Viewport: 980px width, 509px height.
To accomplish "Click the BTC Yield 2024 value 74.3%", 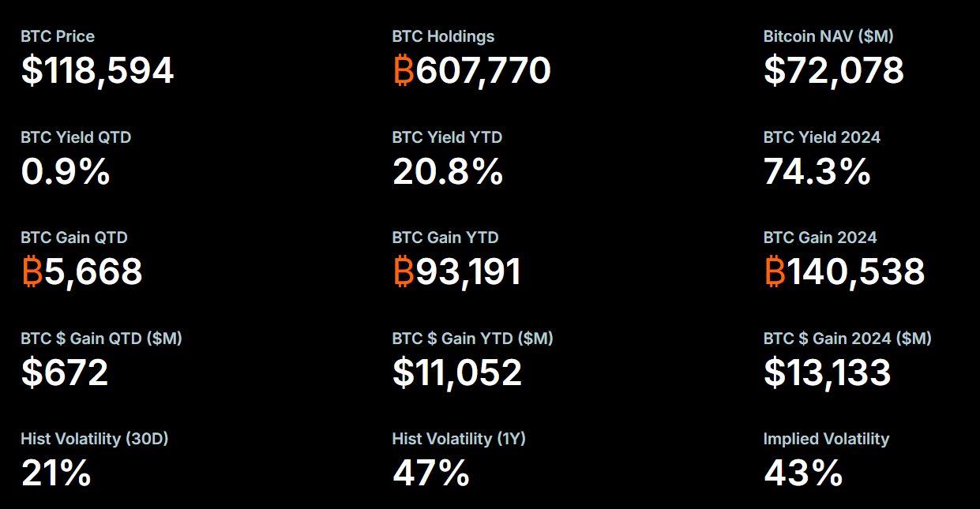I will click(x=817, y=171).
